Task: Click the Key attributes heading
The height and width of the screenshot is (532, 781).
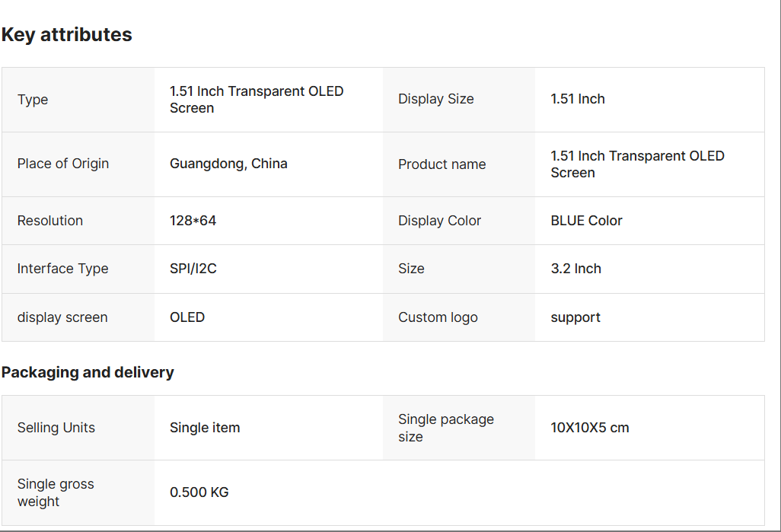Action: pos(67,35)
